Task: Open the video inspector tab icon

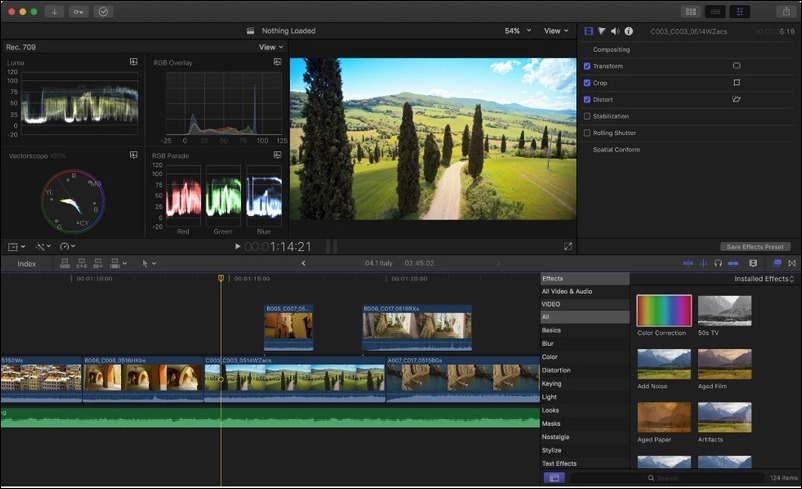Action: (x=589, y=31)
